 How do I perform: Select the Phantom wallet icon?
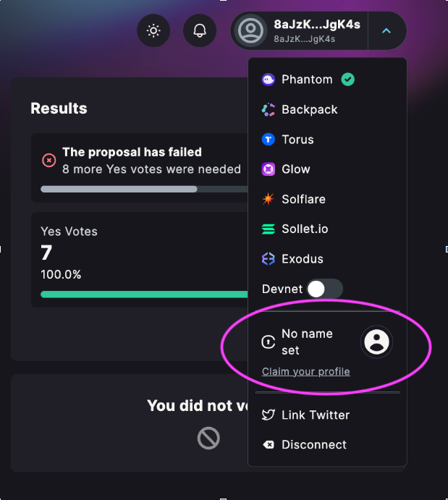click(x=269, y=80)
